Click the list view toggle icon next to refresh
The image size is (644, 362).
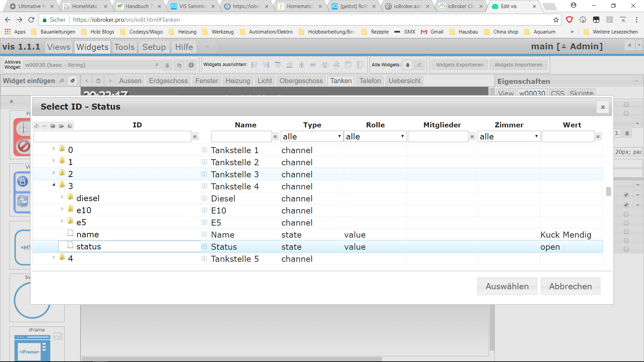coord(45,126)
